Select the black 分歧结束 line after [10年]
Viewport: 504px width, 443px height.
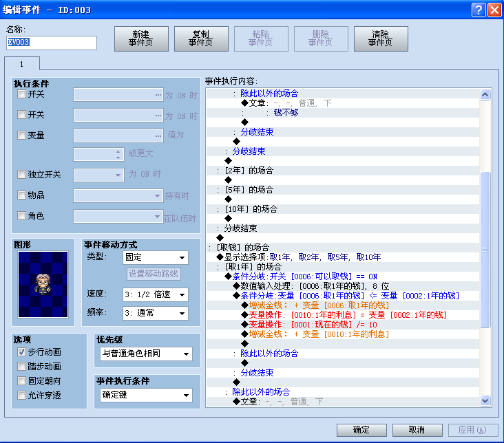(x=343, y=228)
